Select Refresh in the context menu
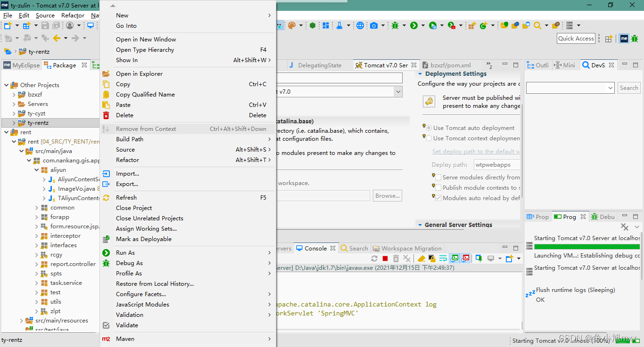 coord(188,197)
